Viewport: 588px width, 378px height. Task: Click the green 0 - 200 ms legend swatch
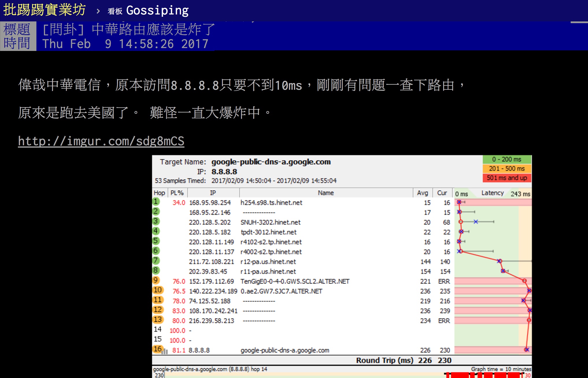[x=507, y=159]
